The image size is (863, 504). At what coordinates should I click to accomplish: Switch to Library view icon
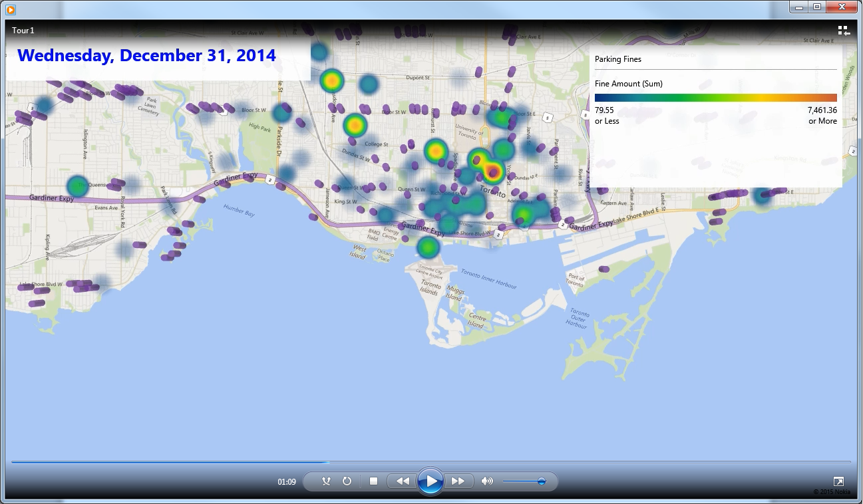coord(844,30)
